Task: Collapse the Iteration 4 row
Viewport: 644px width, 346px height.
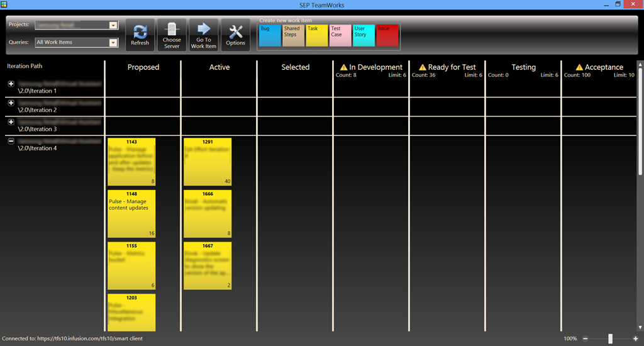Action: [11, 141]
